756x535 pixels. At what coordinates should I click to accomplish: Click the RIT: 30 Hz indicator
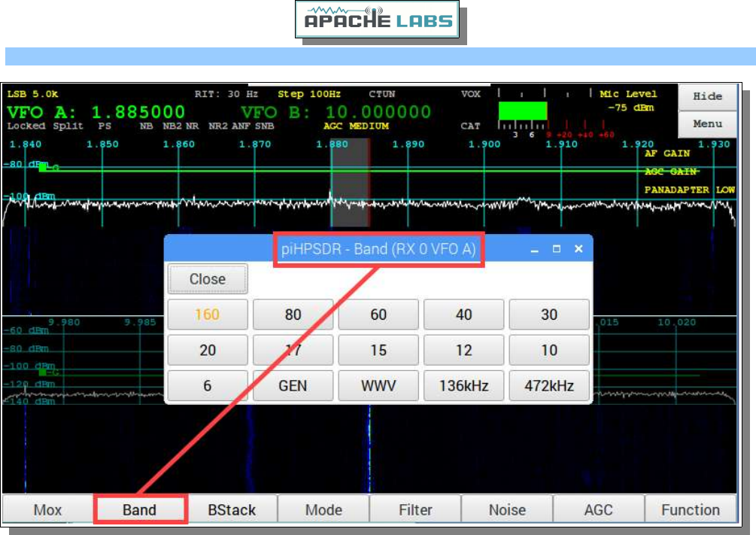(226, 94)
